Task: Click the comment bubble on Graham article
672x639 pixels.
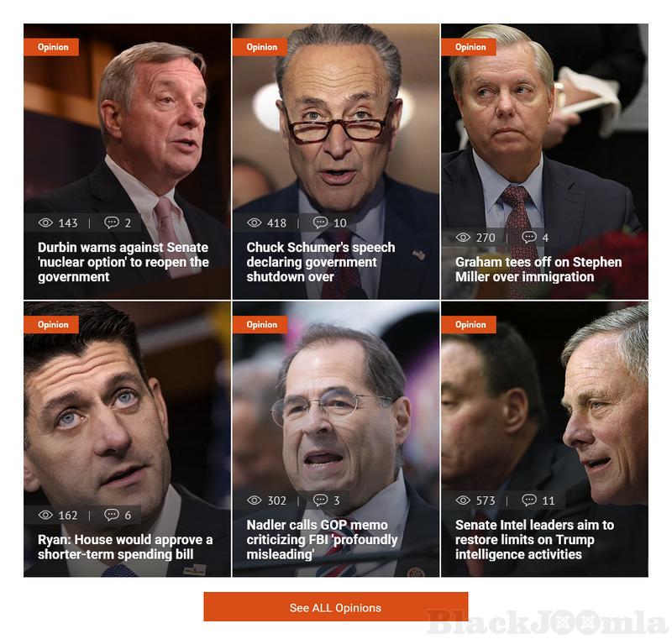Action: (x=529, y=237)
